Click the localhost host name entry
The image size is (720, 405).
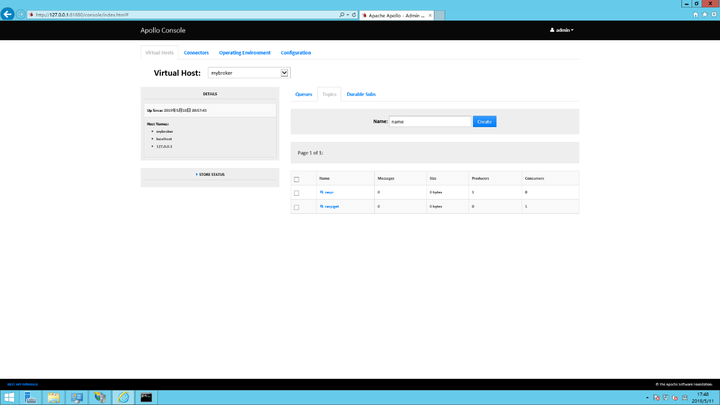(164, 139)
